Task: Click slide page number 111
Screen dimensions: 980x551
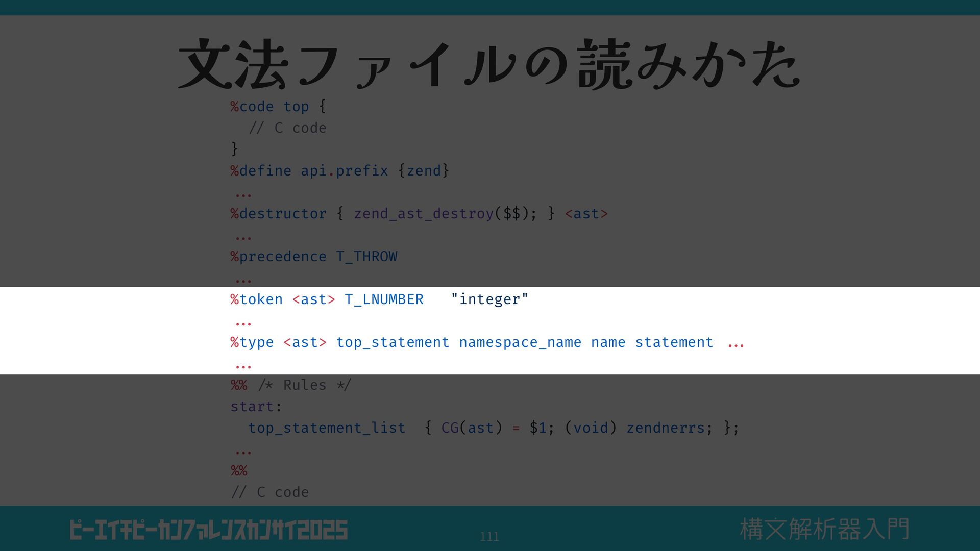Action: point(489,536)
